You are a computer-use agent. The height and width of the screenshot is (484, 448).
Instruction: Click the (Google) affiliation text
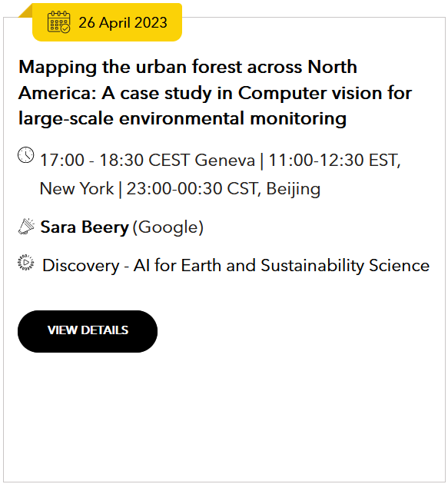168,227
